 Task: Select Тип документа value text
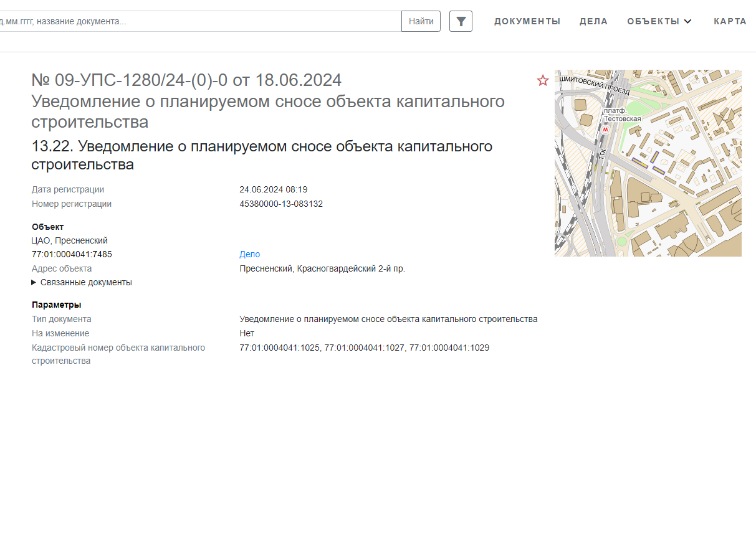click(x=388, y=319)
